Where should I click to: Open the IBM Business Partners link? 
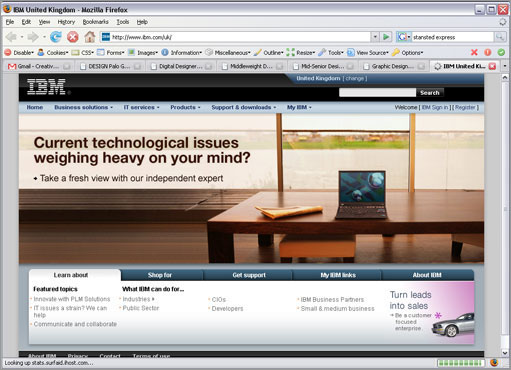click(x=332, y=299)
